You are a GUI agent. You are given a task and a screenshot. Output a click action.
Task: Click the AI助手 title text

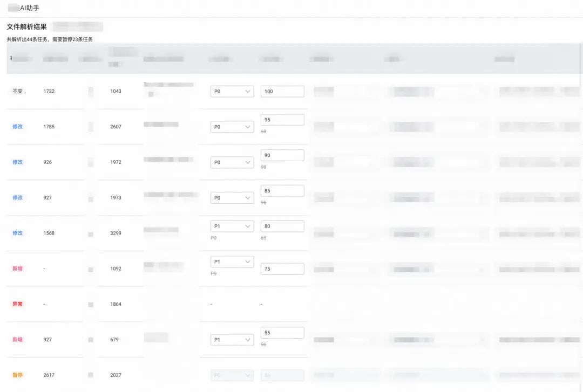tap(29, 8)
